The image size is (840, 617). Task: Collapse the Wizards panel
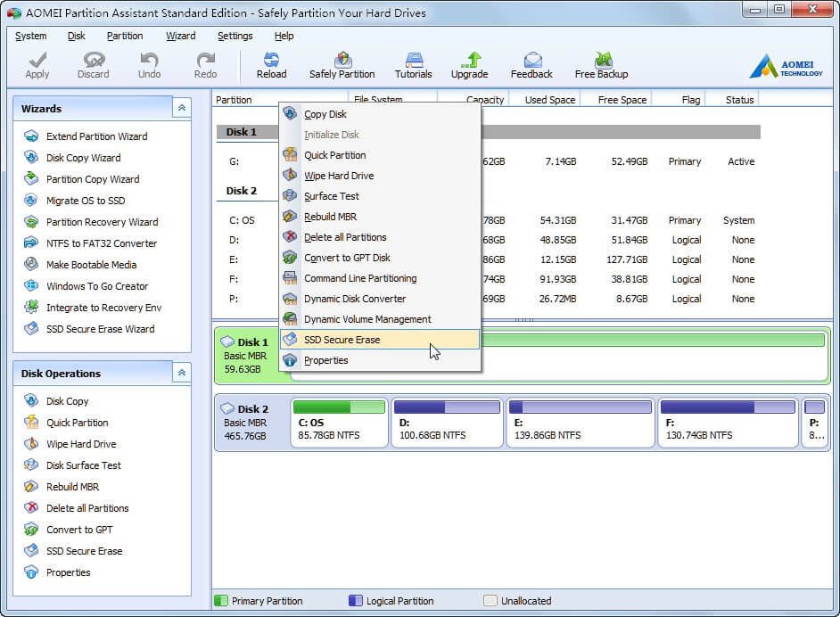click(182, 108)
